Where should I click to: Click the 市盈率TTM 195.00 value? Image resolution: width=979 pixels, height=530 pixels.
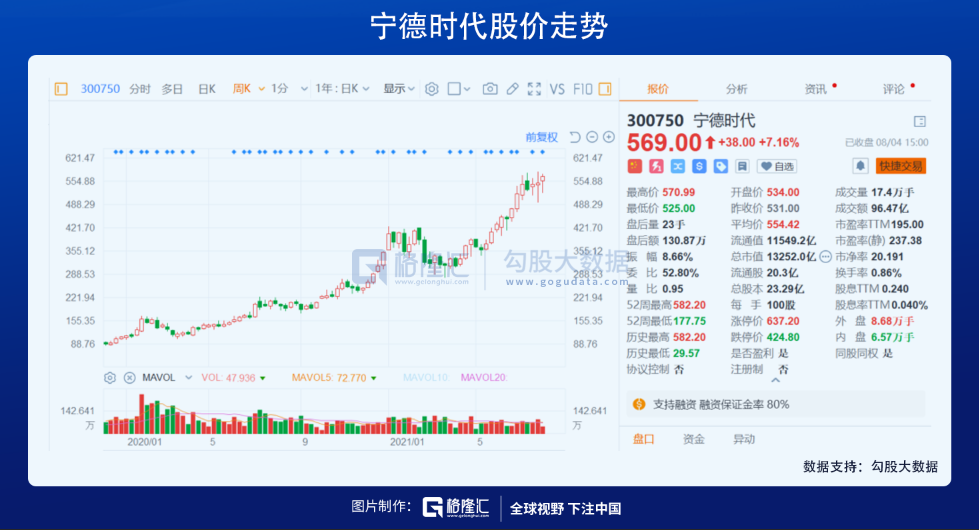(x=907, y=225)
